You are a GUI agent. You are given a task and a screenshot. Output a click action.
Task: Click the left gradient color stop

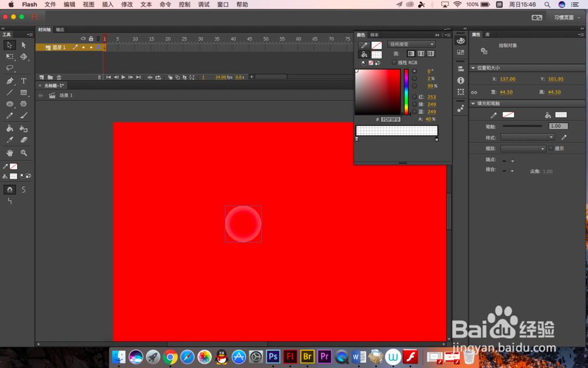click(357, 139)
